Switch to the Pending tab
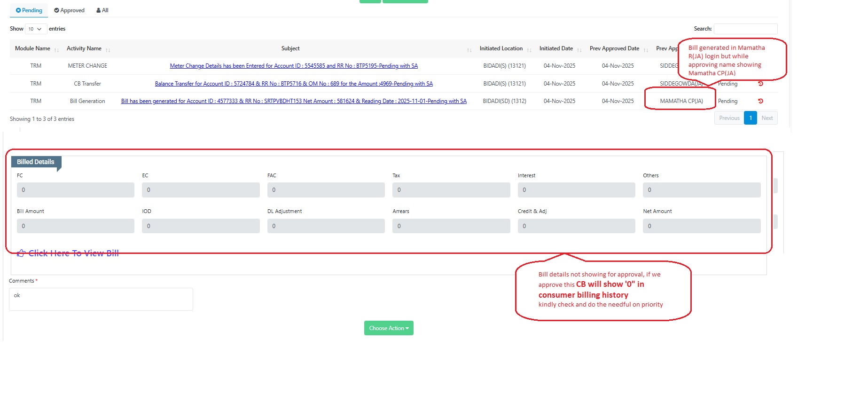 pyautogui.click(x=29, y=10)
